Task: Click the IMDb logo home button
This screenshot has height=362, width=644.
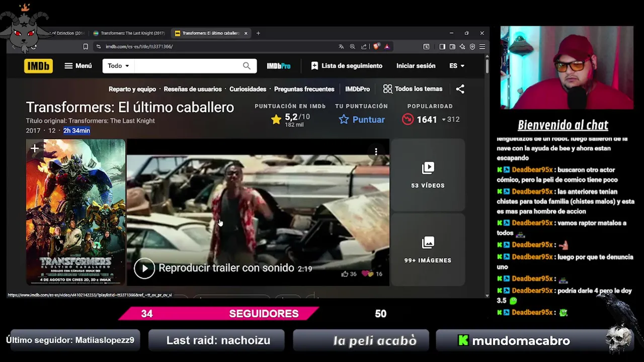Action: tap(38, 66)
